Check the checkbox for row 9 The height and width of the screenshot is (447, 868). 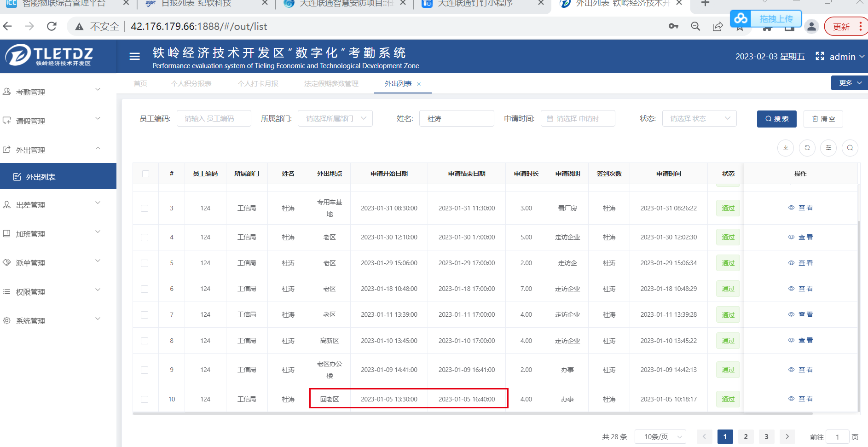(145, 370)
